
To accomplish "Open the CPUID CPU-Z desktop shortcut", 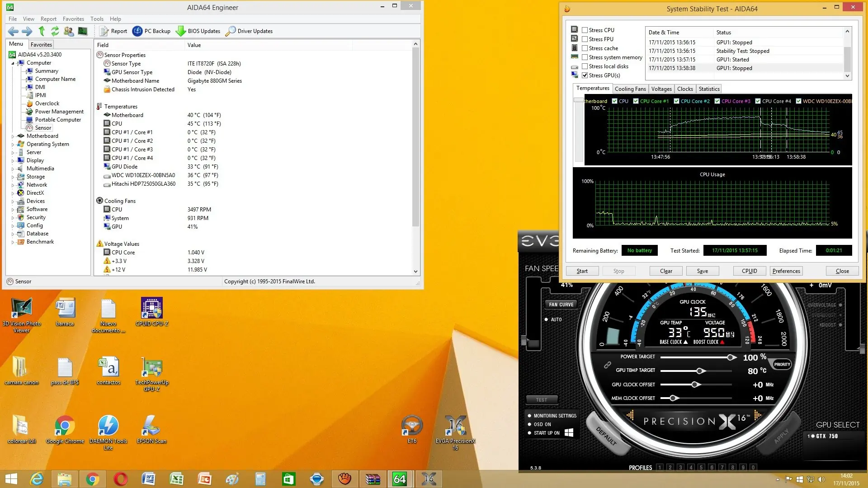I will (x=152, y=312).
